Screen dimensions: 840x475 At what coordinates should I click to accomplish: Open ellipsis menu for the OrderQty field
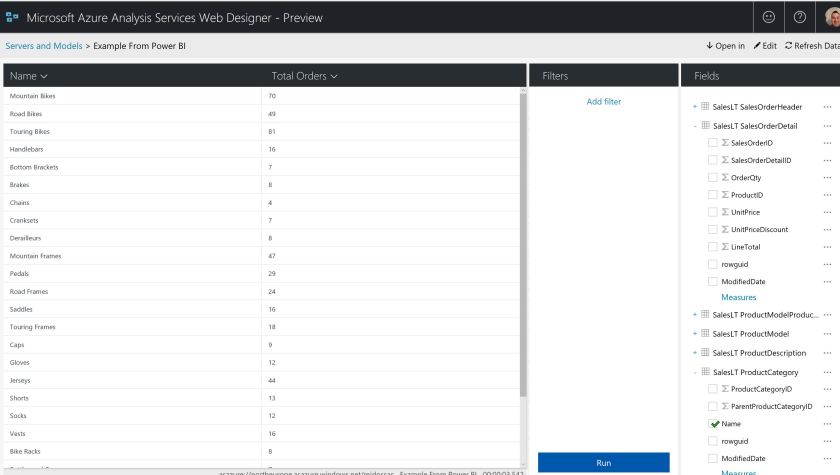click(x=827, y=178)
